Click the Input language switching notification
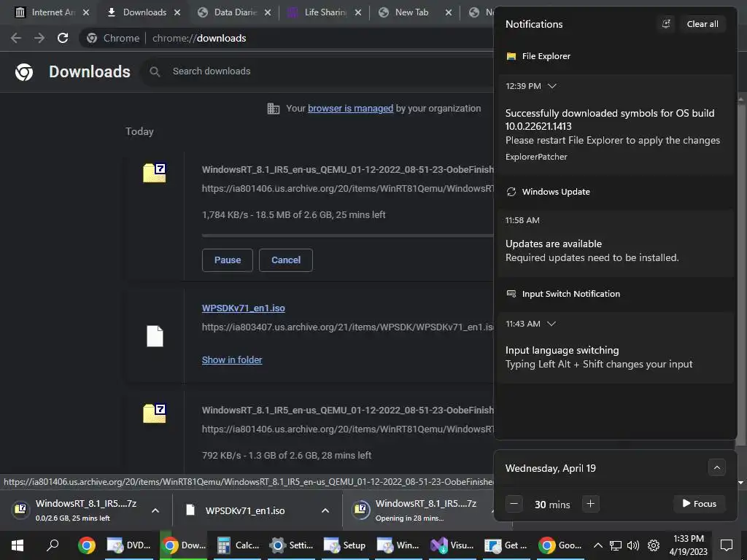 tap(616, 348)
